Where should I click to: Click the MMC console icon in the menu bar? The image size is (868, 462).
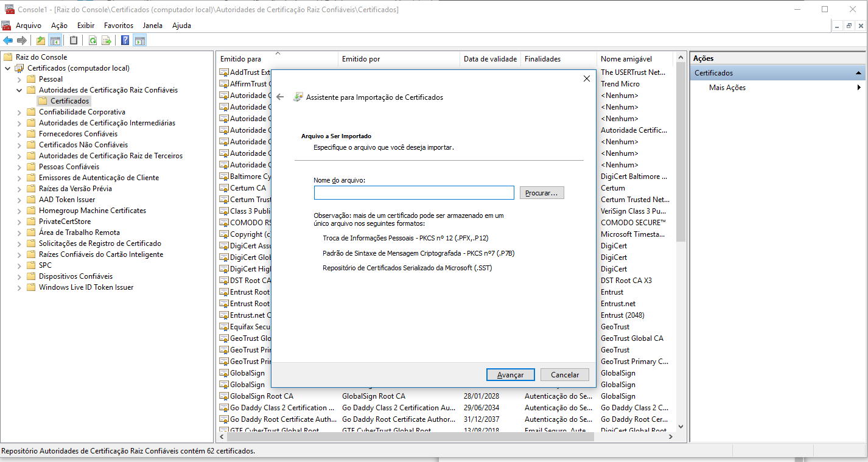[6, 26]
